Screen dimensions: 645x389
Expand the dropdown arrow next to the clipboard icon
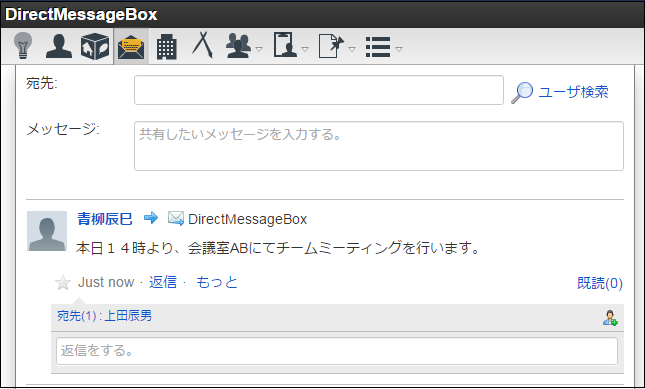click(305, 49)
